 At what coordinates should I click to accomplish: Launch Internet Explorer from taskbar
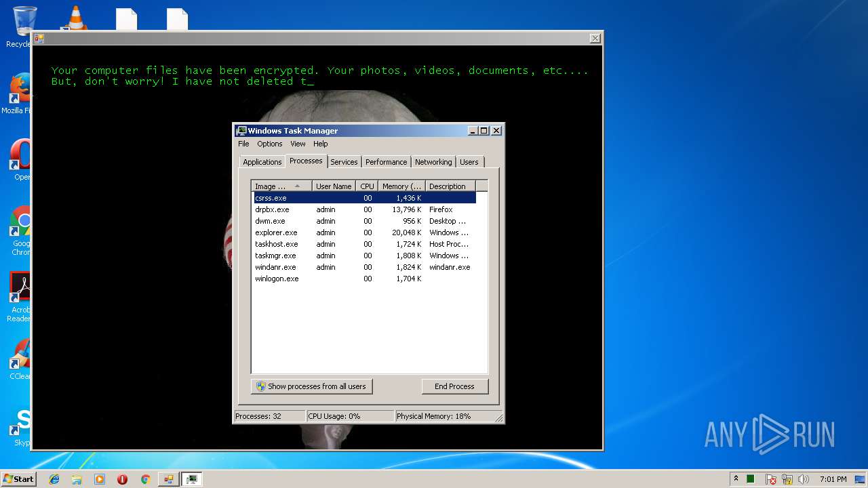pyautogui.click(x=54, y=479)
